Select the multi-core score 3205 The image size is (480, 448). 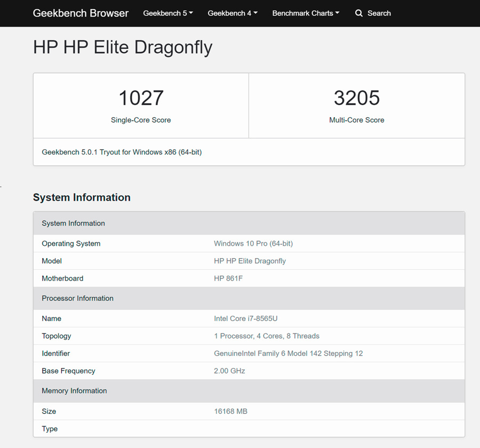(357, 98)
